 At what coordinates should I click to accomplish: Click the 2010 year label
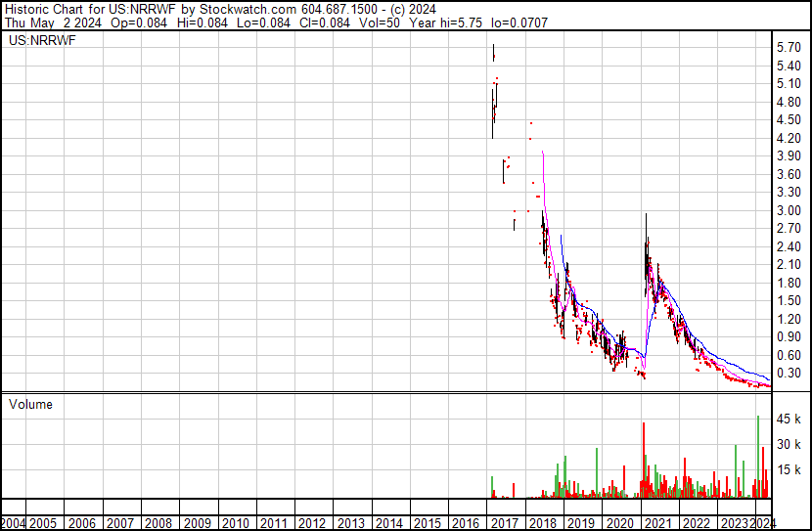tap(235, 523)
